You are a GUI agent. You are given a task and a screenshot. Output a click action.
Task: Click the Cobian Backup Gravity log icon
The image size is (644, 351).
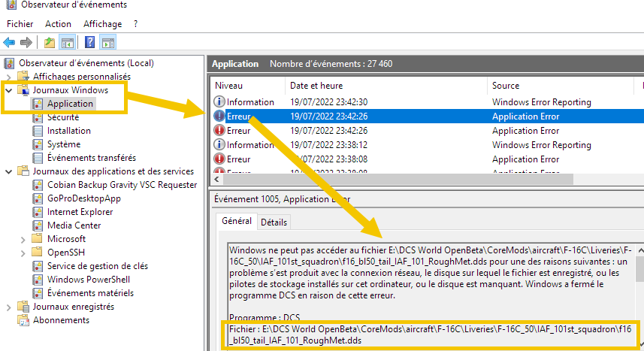point(38,186)
